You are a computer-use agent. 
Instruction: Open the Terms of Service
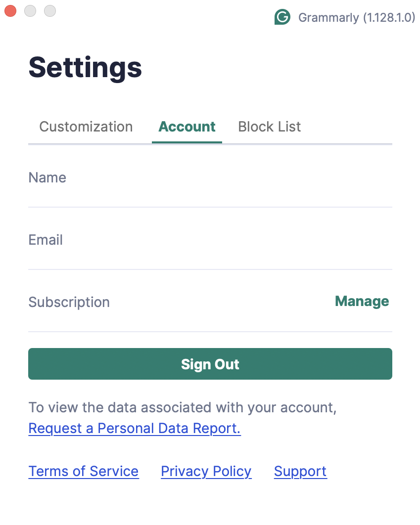click(83, 471)
